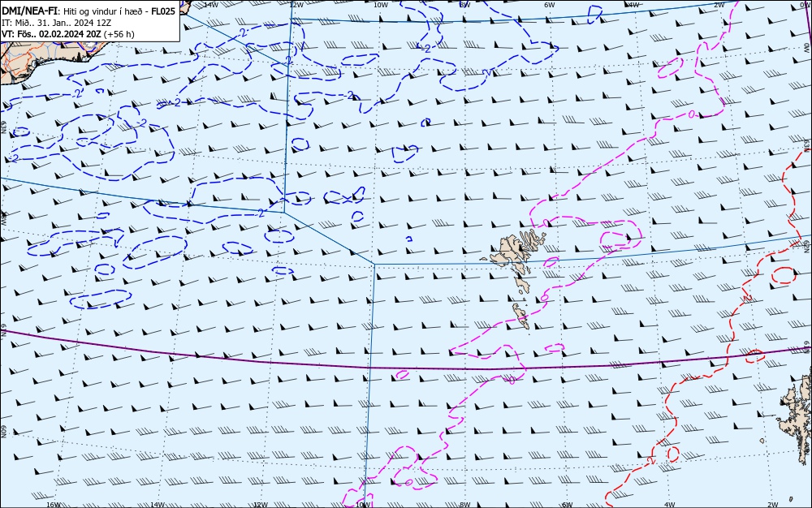
Task: Click the 6W longitude label on the top edge
Action: [x=550, y=5]
